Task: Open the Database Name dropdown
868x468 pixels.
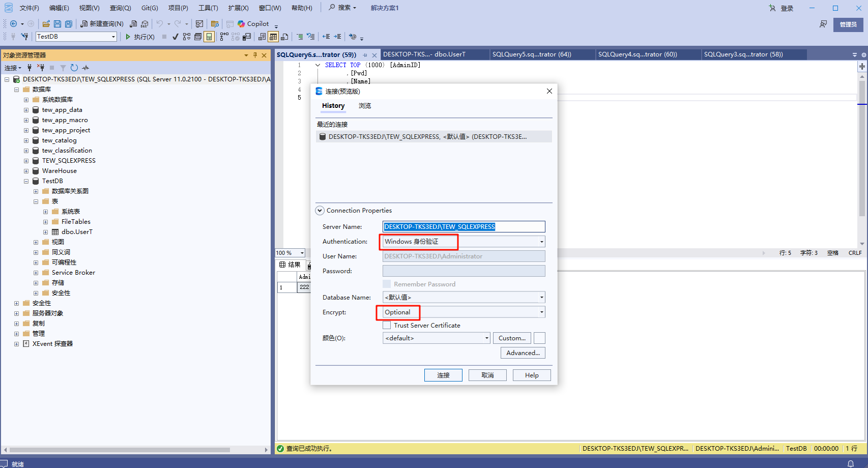Action: tap(541, 297)
